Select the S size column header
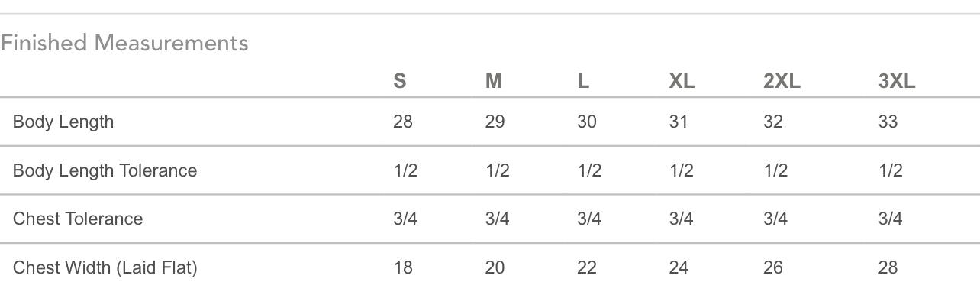This screenshot has height=308, width=980. (400, 81)
